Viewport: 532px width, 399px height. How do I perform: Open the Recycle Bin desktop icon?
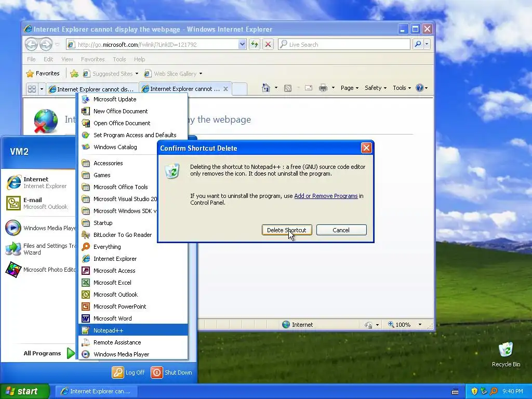pyautogui.click(x=506, y=354)
